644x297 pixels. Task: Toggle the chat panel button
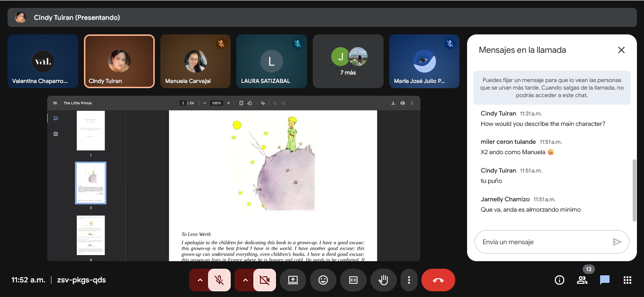coord(604,280)
